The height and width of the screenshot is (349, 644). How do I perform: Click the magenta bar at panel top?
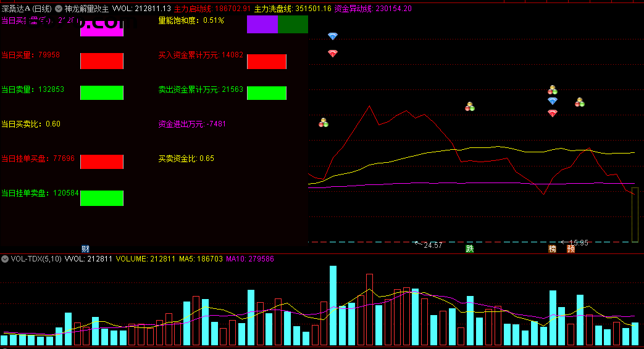[x=102, y=28]
